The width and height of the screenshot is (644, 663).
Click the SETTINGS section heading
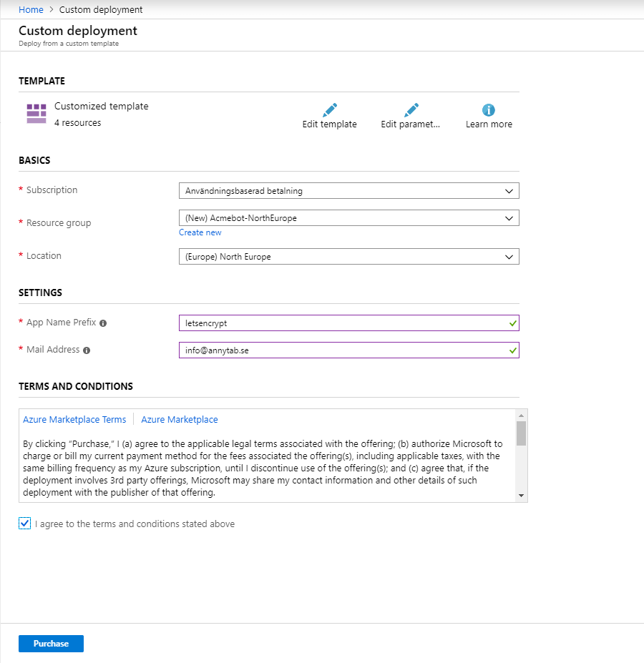[x=40, y=293]
